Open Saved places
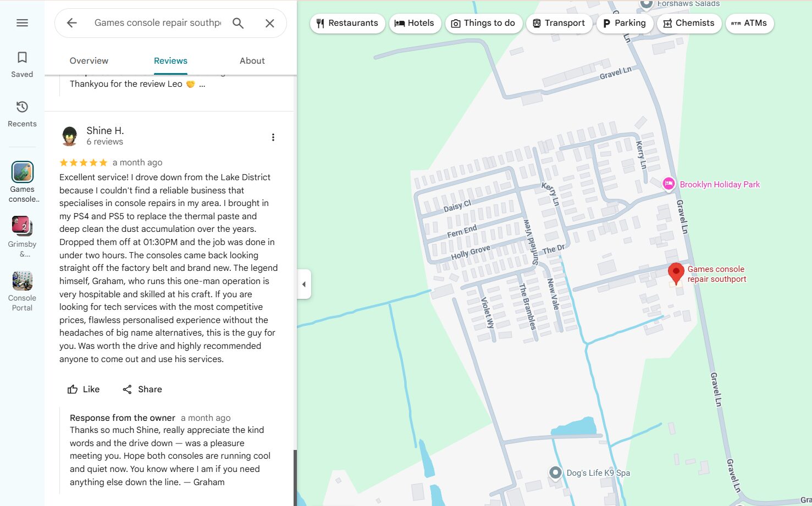The height and width of the screenshot is (506, 812). [22, 64]
